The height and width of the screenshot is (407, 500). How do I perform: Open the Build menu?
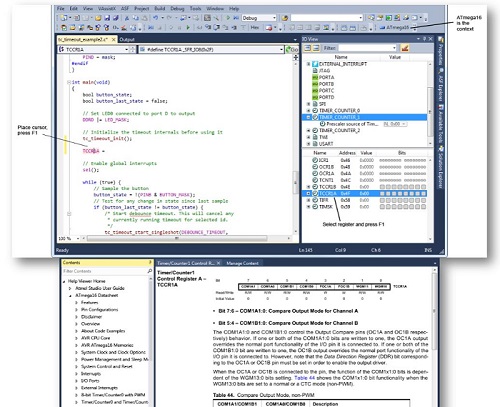(160, 8)
